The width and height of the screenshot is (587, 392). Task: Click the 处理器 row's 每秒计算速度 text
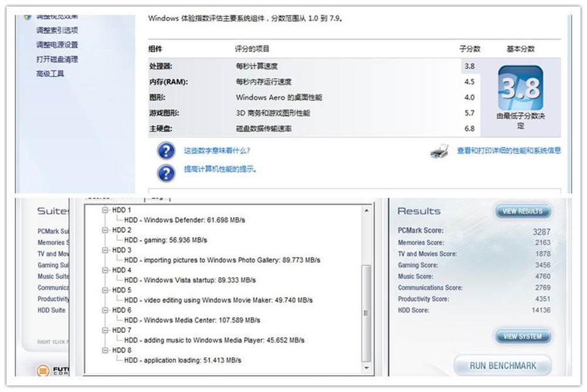pyautogui.click(x=257, y=66)
